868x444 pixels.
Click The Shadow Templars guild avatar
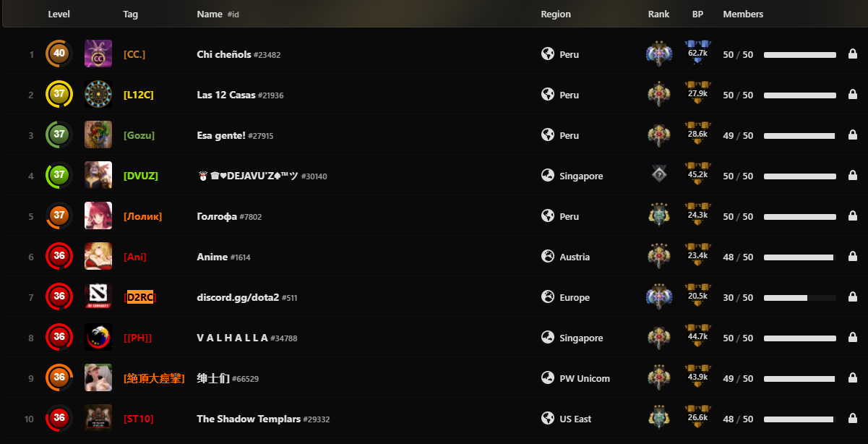pyautogui.click(x=98, y=419)
